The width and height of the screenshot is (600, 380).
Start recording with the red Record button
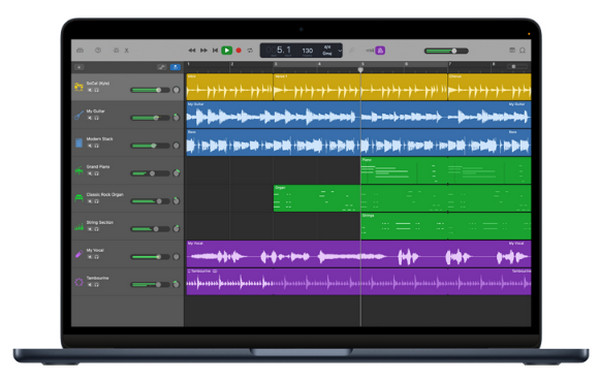tap(239, 51)
